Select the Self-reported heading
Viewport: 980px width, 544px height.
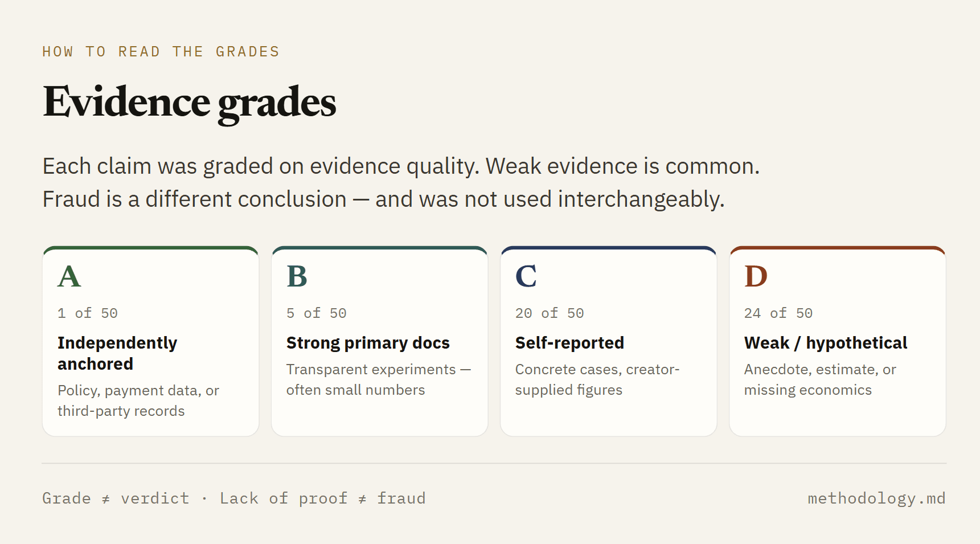click(569, 343)
